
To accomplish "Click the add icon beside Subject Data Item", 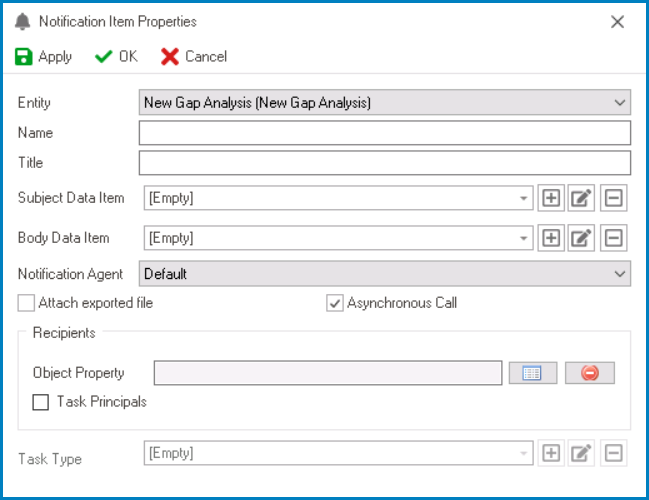I will point(551,198).
